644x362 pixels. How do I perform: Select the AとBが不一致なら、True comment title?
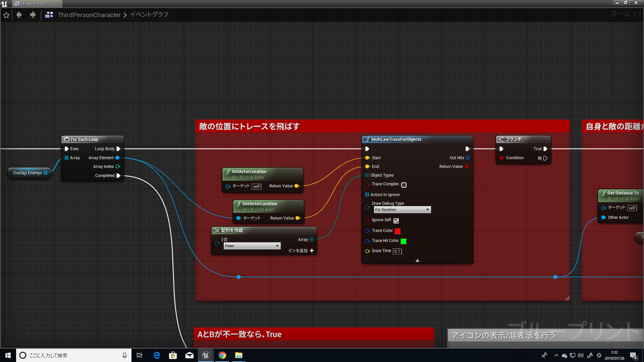click(239, 335)
